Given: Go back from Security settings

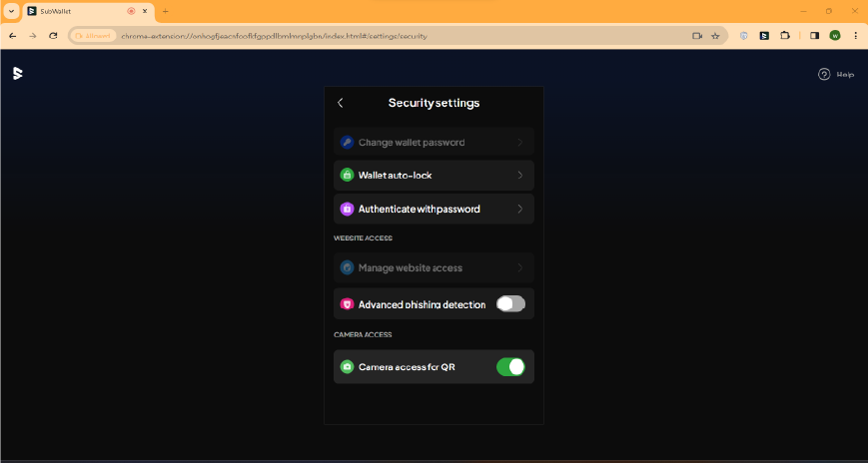Looking at the screenshot, I should [x=341, y=103].
